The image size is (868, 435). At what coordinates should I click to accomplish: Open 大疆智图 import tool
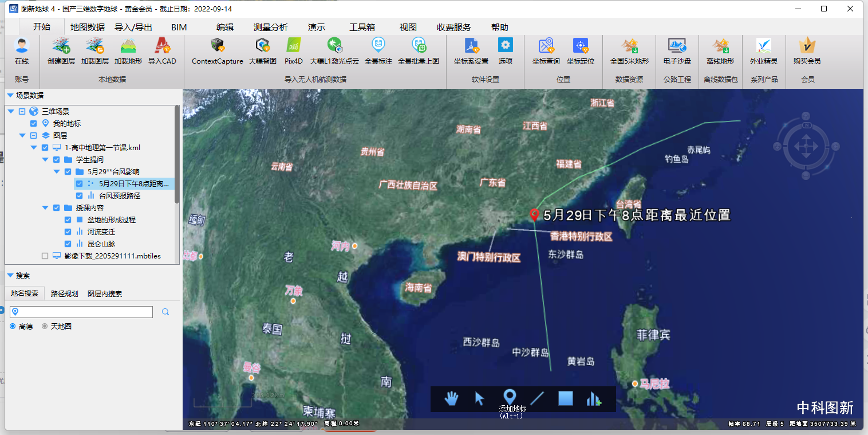point(263,46)
